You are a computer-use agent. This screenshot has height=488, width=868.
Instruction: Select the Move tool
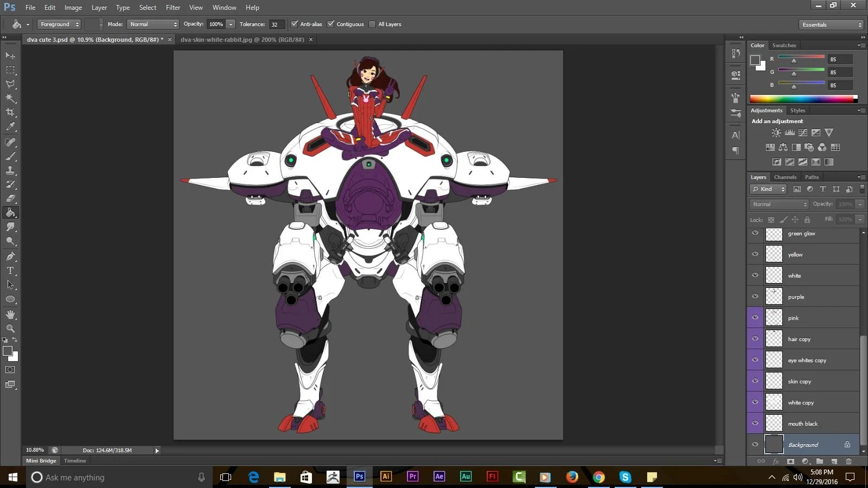[10, 56]
